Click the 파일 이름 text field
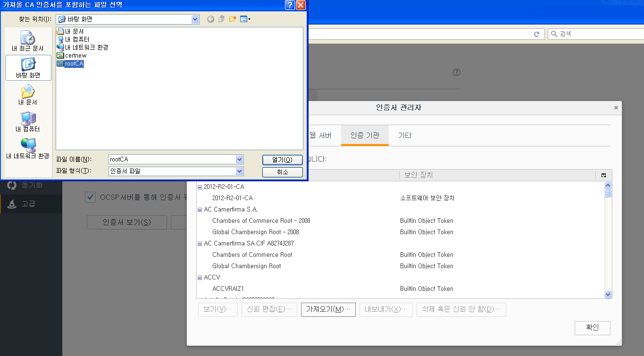 click(172, 160)
